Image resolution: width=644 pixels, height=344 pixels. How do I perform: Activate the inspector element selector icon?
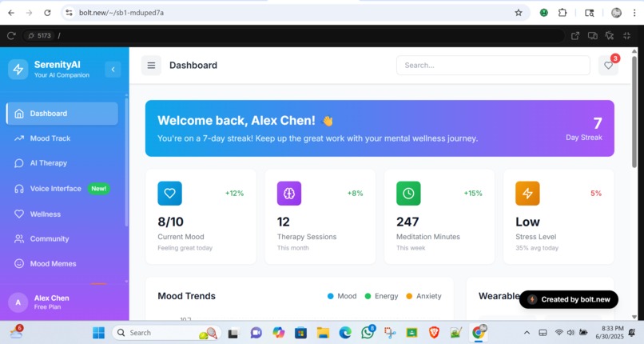(610, 36)
